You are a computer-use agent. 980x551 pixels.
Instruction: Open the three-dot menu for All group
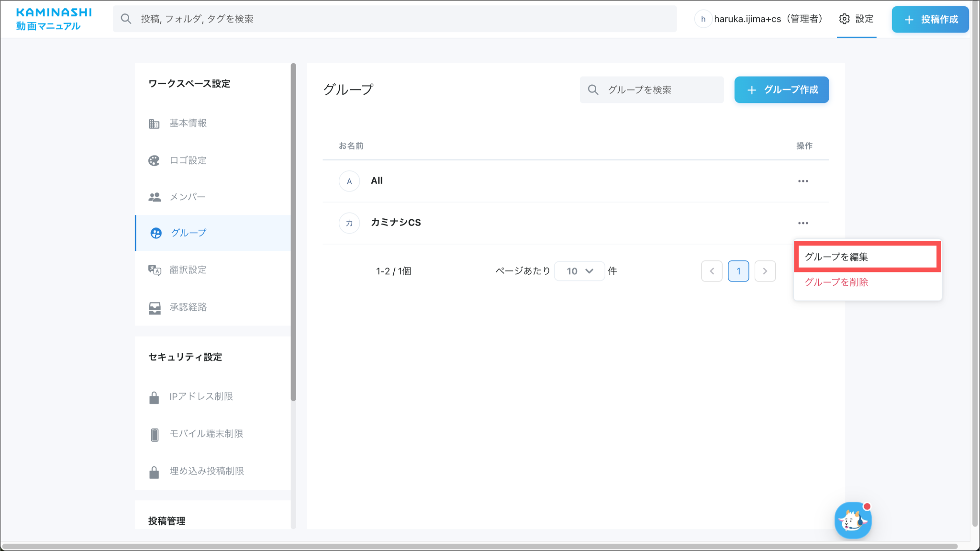(803, 181)
